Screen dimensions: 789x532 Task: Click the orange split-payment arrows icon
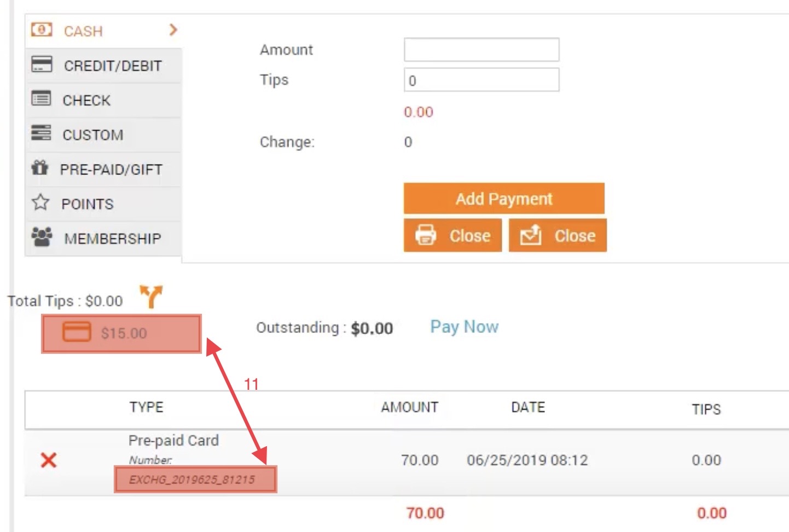(151, 296)
